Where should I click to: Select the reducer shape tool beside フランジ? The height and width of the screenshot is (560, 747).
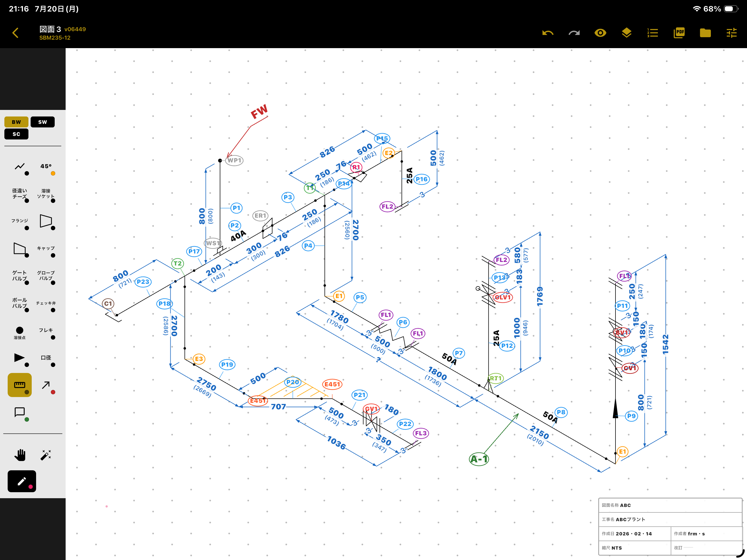46,221
